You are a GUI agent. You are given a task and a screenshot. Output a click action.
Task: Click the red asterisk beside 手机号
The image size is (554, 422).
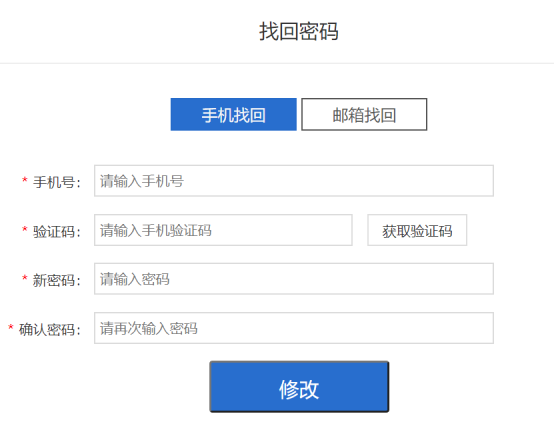pos(25,180)
